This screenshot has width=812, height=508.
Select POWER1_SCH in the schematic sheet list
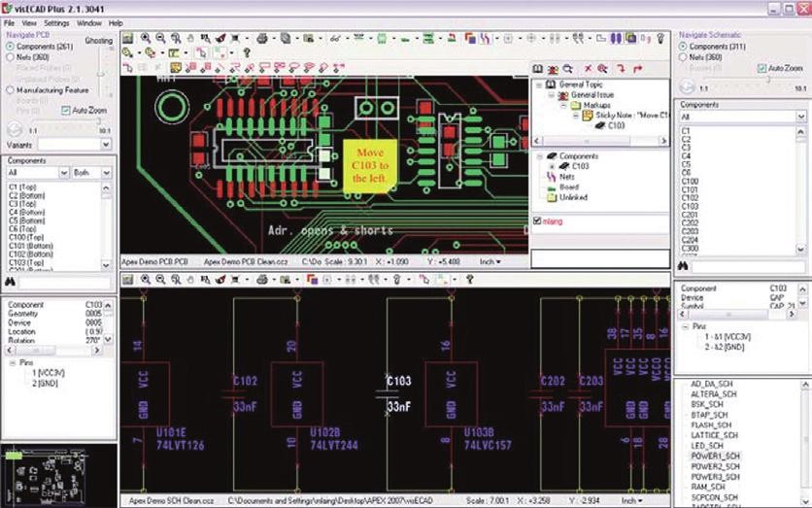[x=713, y=456]
